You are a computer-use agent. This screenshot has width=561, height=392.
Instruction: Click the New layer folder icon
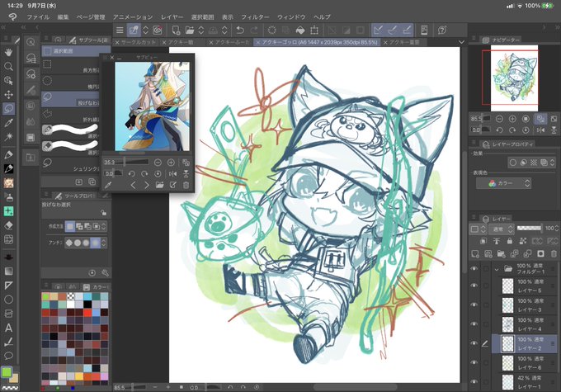[x=502, y=254]
